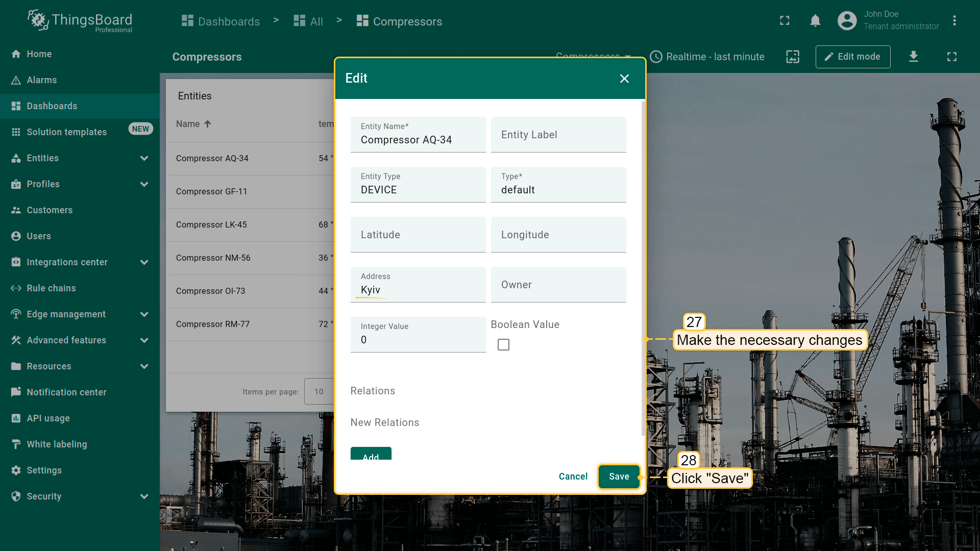
Task: Click the Save button
Action: pyautogui.click(x=619, y=477)
